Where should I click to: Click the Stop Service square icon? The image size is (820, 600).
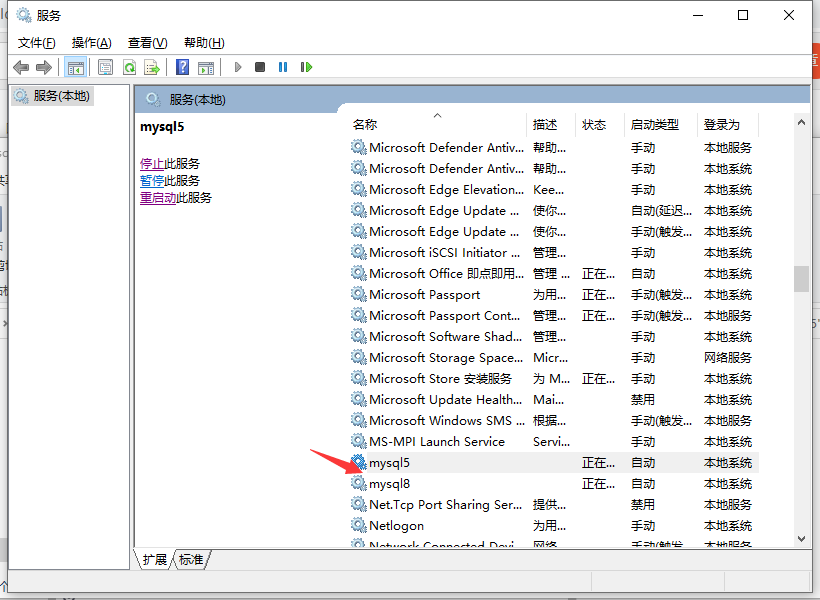(x=260, y=67)
